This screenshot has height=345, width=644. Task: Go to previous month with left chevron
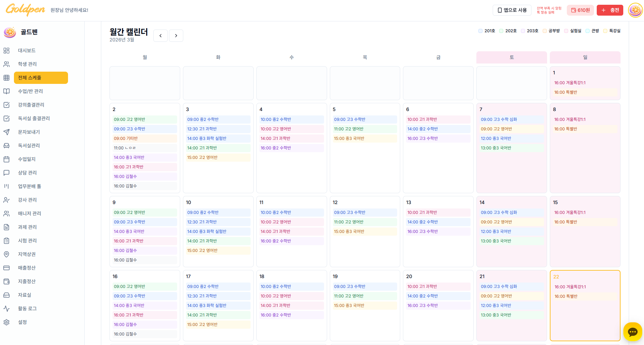coord(160,36)
